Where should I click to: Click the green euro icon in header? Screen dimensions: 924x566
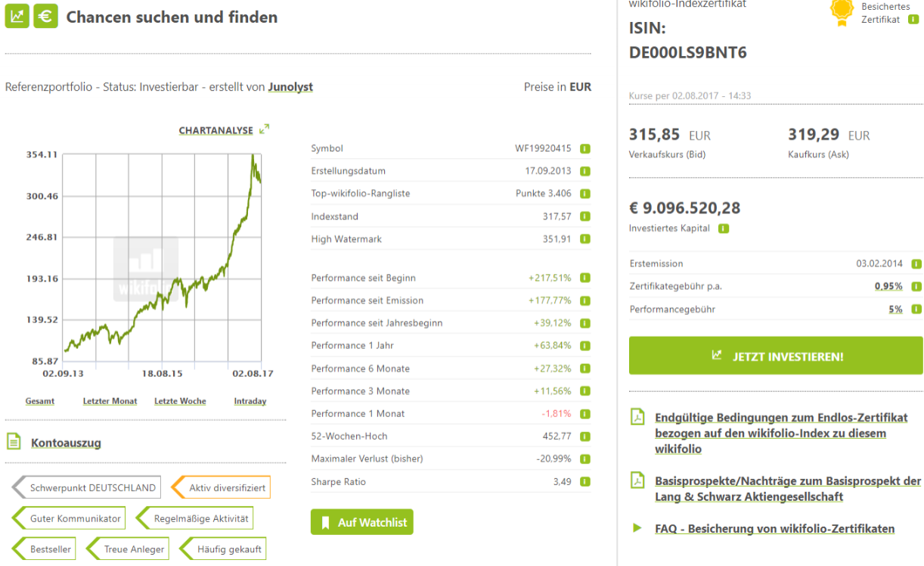click(x=45, y=17)
